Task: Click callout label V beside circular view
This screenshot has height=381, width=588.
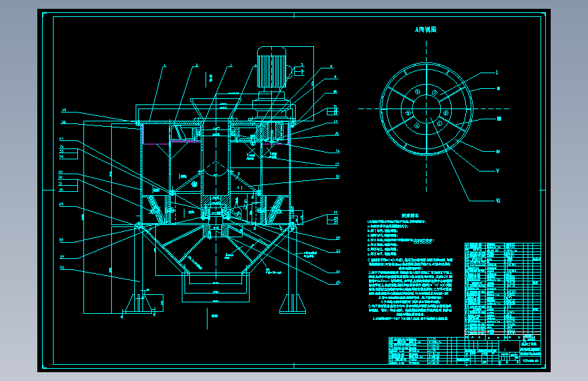Action: coord(497,171)
